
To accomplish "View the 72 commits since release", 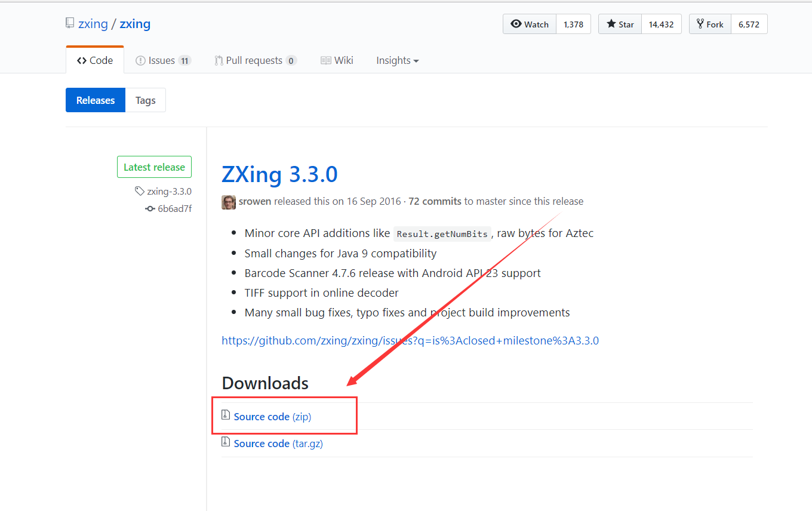I will [435, 202].
